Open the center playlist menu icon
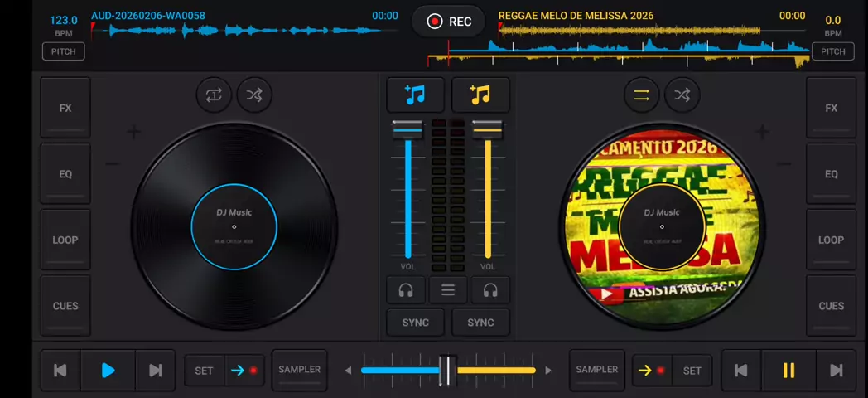868x398 pixels. click(x=448, y=290)
